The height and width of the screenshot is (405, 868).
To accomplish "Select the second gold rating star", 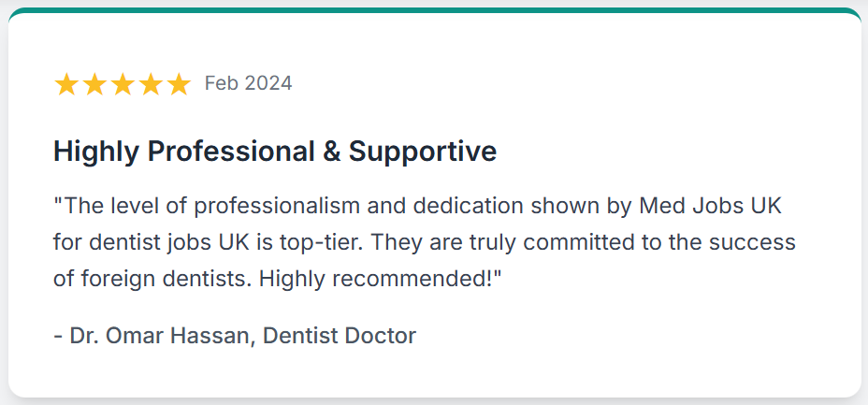I will [94, 84].
